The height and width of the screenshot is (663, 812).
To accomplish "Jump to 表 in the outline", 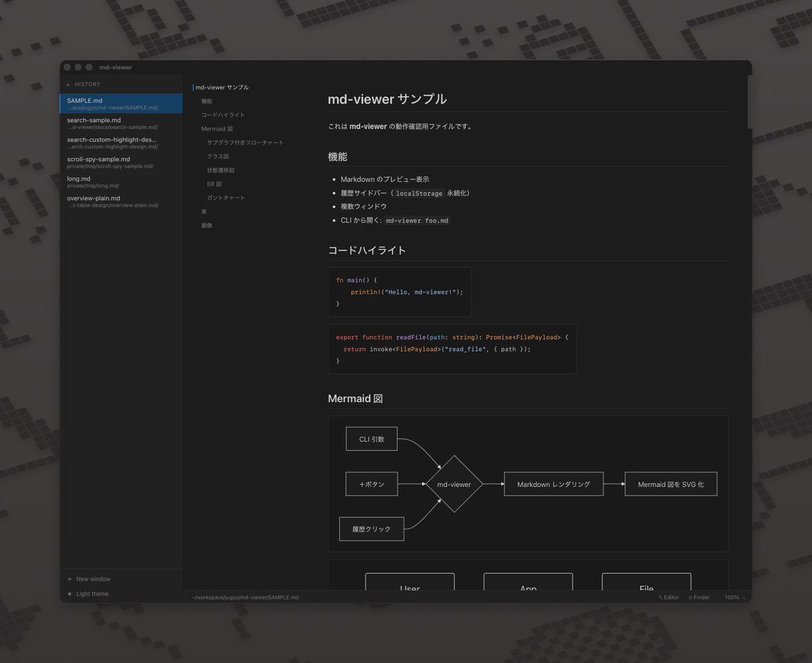I will [x=204, y=212].
